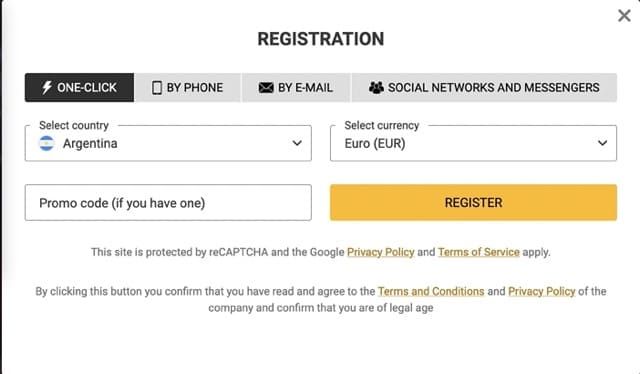
Task: Click the yellow Register button
Action: pyautogui.click(x=473, y=203)
